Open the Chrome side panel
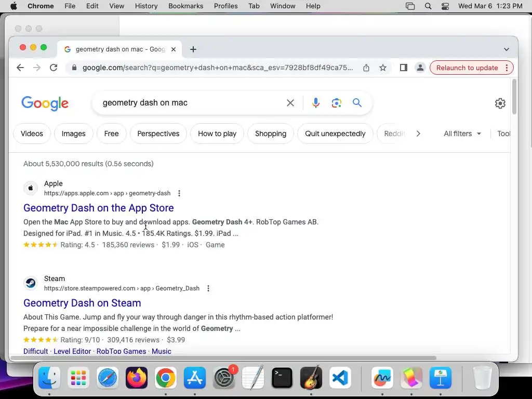 coord(403,68)
